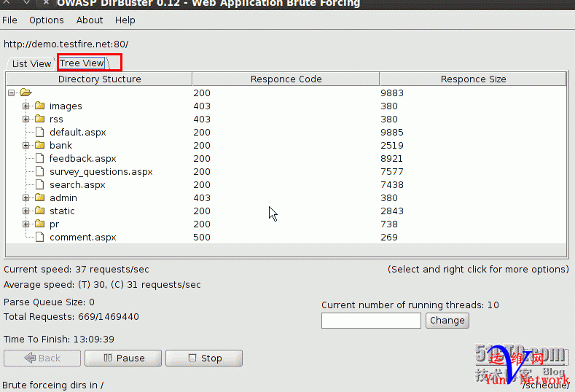Click the Responce Code column header
575x392 pixels.
[286, 79]
